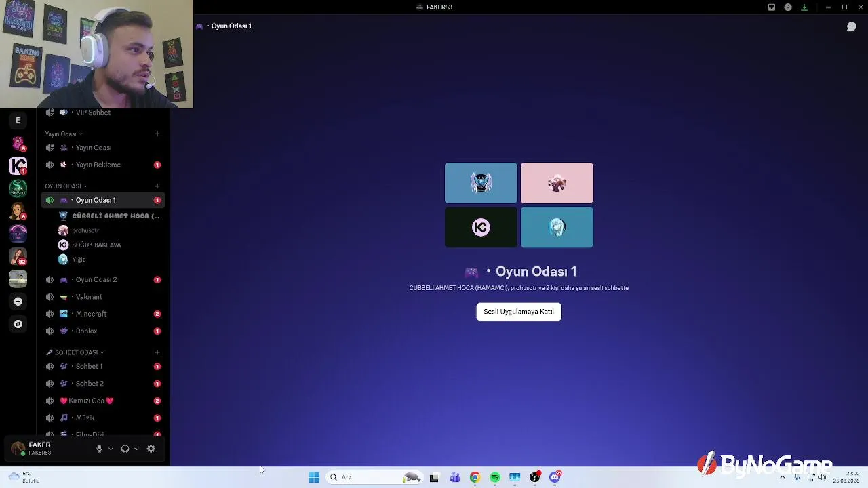
Task: Open Chrome from the taskbar
Action: point(475,477)
